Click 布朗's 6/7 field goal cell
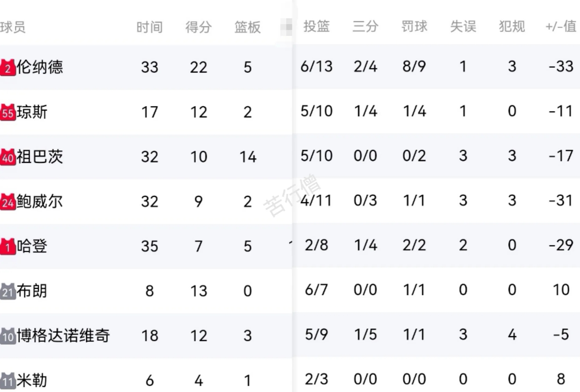The height and width of the screenshot is (392, 580). [x=316, y=290]
